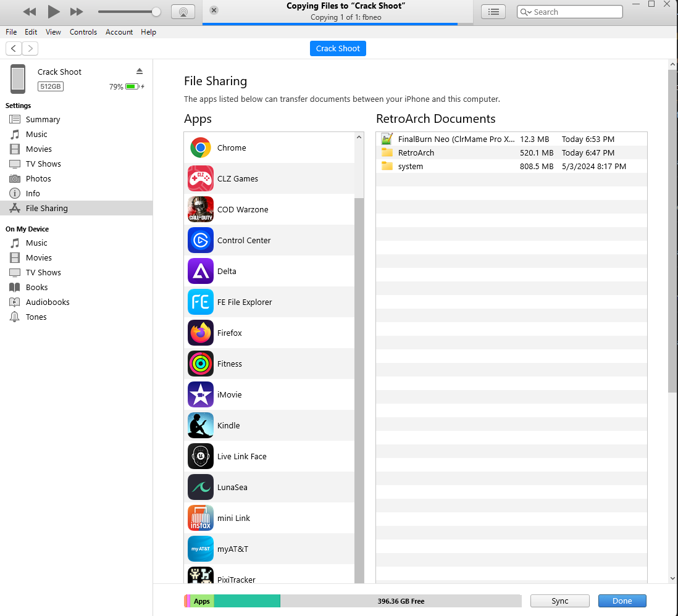Select the RetroArch folder row

(x=511, y=152)
